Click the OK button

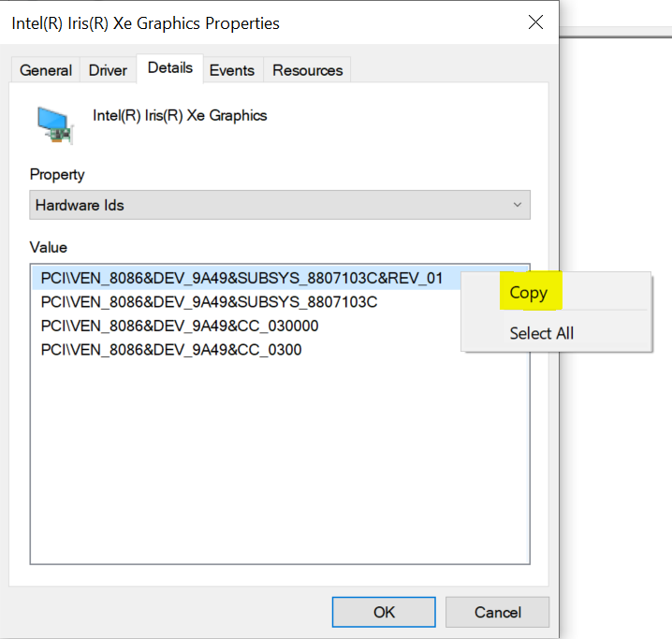pyautogui.click(x=384, y=612)
